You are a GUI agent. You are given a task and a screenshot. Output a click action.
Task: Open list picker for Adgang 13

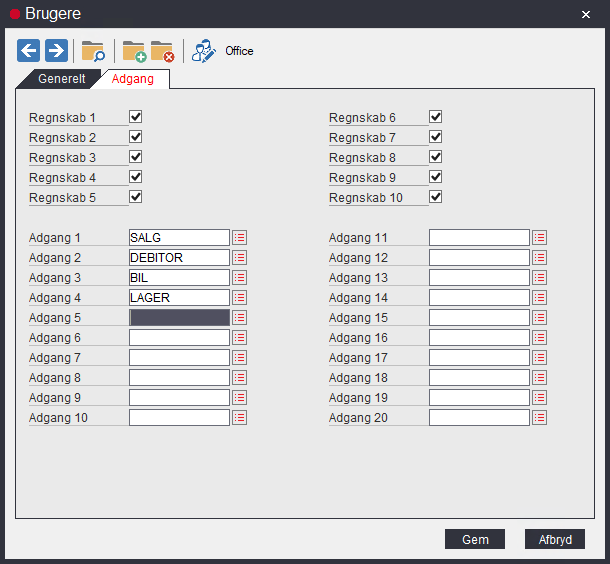(540, 277)
